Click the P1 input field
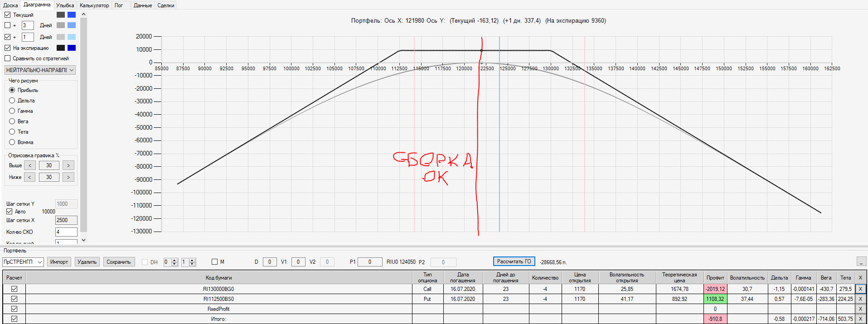Screen dimensions: 868x324 click(369, 262)
